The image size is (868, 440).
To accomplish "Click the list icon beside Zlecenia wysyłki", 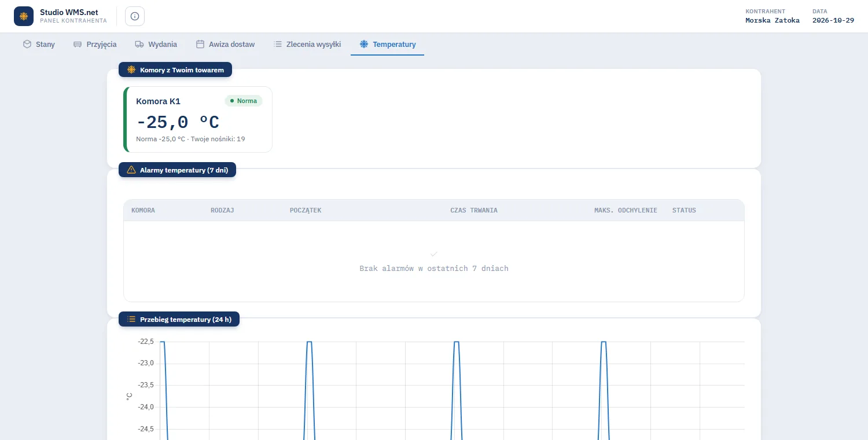I will pyautogui.click(x=278, y=44).
